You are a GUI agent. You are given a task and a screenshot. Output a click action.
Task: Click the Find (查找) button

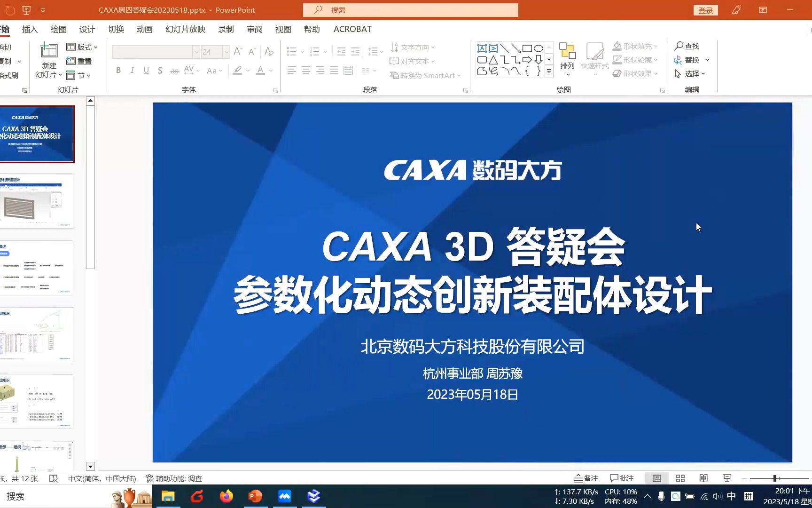pos(687,46)
